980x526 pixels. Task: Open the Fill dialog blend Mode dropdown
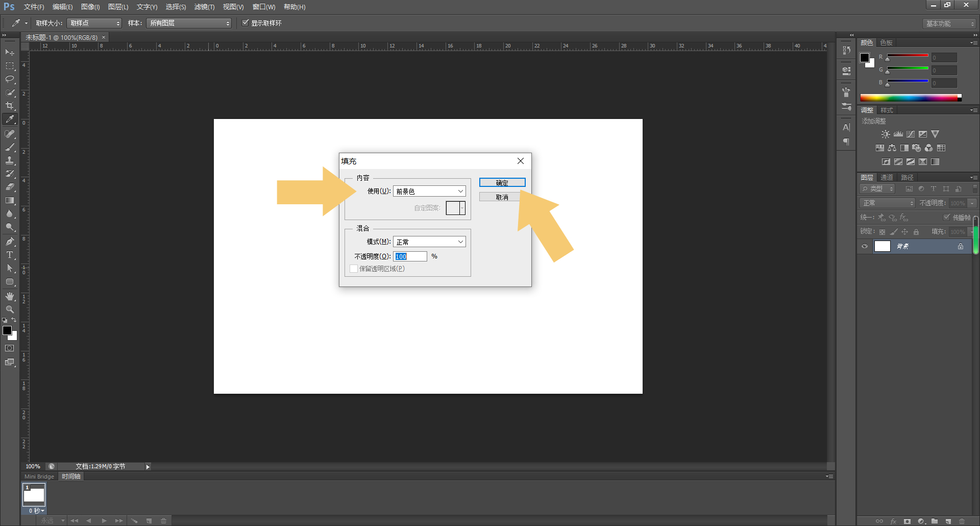(429, 242)
